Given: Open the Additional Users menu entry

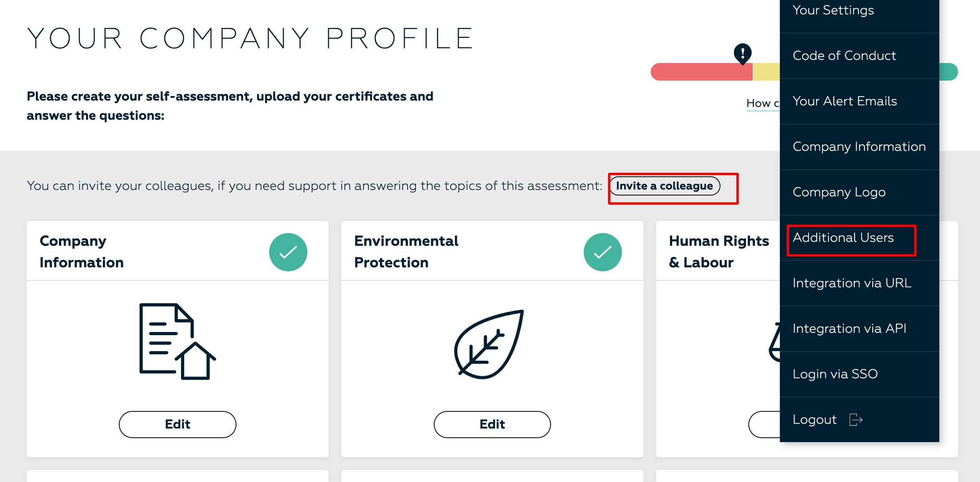Looking at the screenshot, I should pyautogui.click(x=843, y=237).
